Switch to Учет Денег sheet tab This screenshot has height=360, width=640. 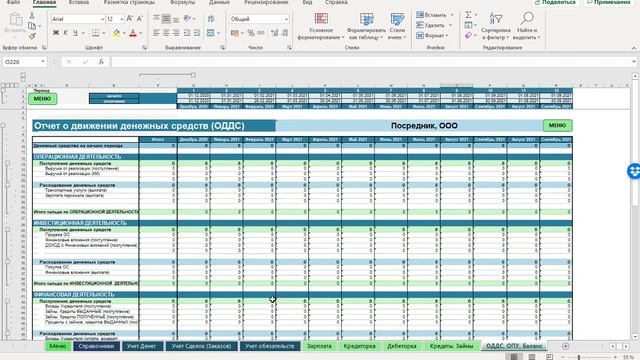click(x=142, y=346)
